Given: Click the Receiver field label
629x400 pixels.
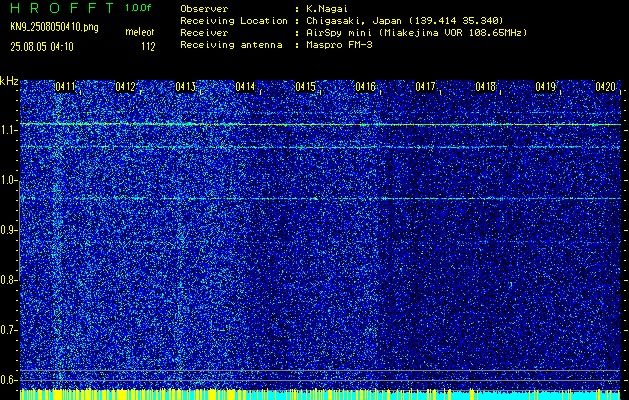Looking at the screenshot, I should 204,33.
